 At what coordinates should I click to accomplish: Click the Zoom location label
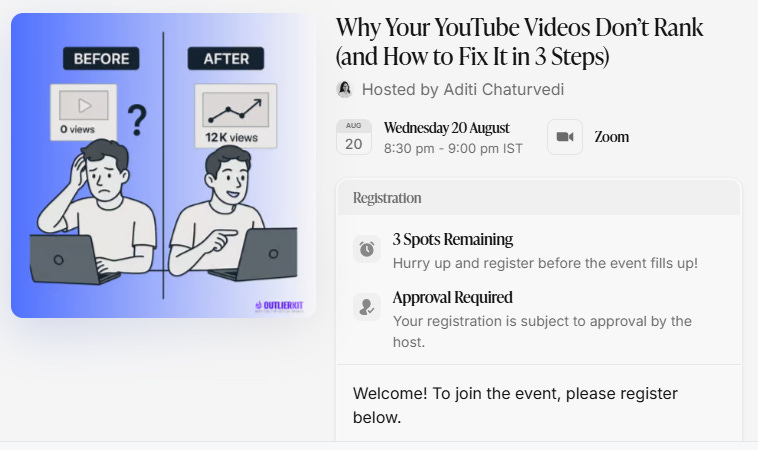612,137
